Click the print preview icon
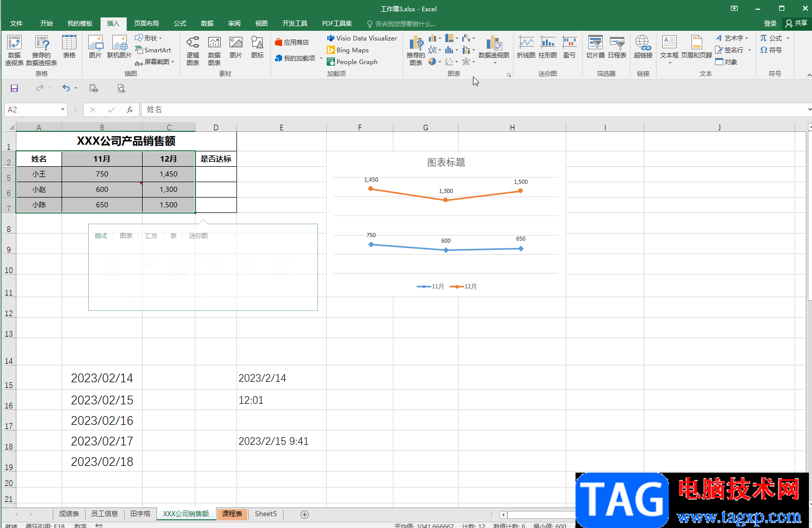Screen dimensions: 812x528 (121, 88)
